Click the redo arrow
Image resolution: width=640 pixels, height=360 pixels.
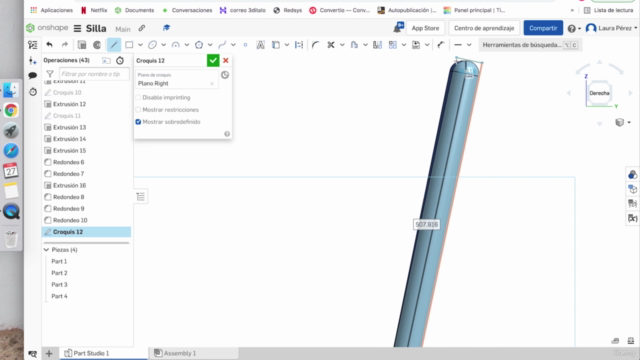(x=64, y=45)
